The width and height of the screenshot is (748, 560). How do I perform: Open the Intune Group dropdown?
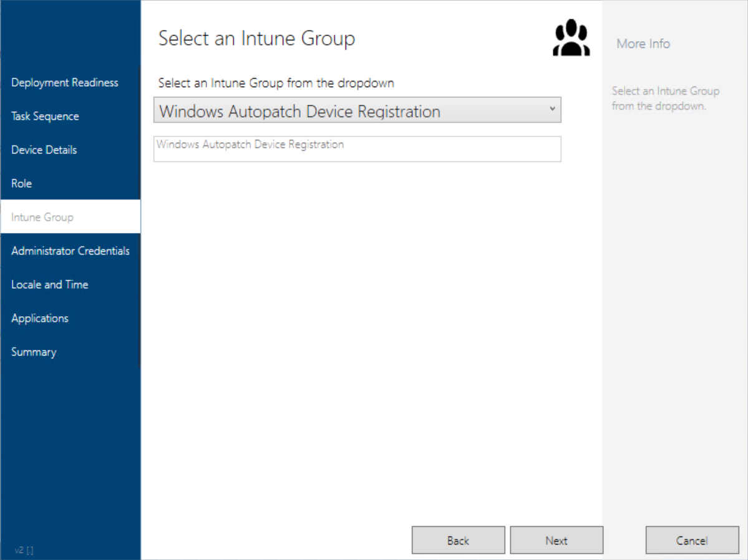(357, 110)
